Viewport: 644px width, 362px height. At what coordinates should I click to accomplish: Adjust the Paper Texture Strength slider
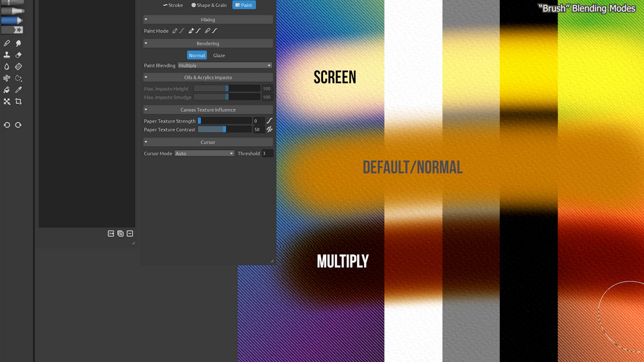pos(225,120)
